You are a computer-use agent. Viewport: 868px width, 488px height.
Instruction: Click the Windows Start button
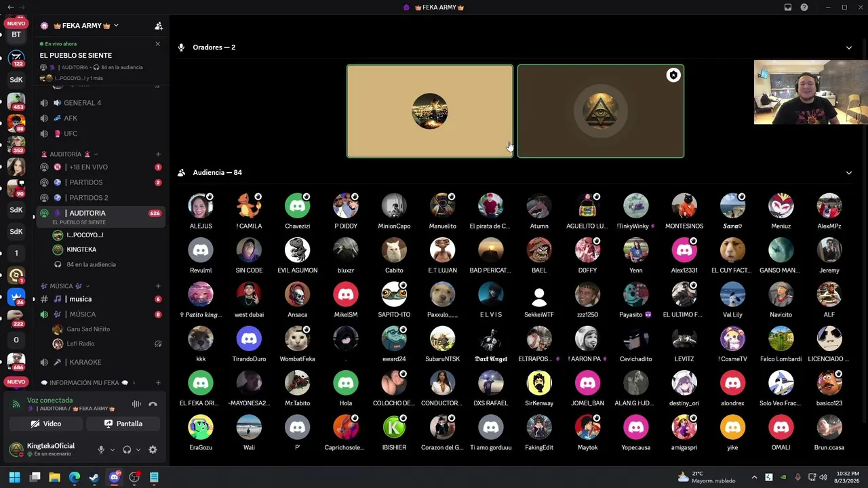click(14, 477)
